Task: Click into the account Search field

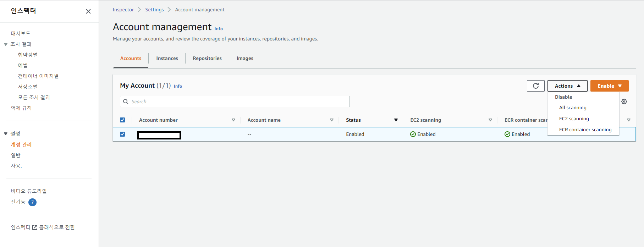Action: 235,101
